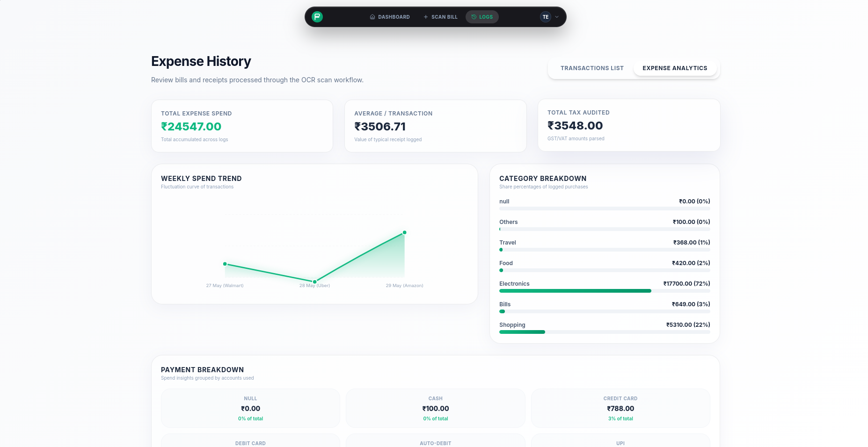Screen dimensions: 868x447
Task: Select the Cash payment tile
Action: click(436, 408)
